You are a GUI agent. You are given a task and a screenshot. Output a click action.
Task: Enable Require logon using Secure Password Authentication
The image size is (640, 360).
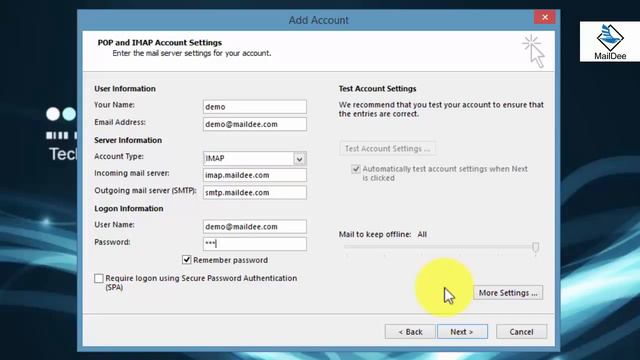point(99,278)
